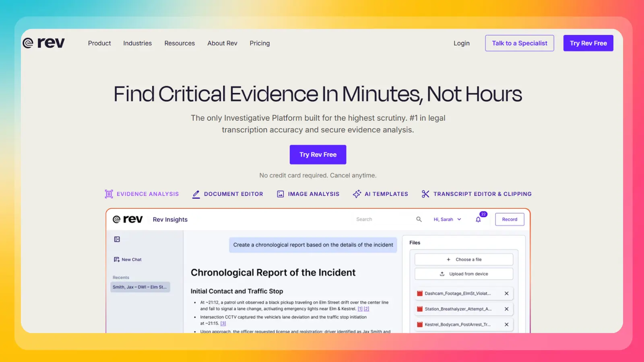644x362 pixels.
Task: Click the AI Templates sparkle icon
Action: coord(357,194)
